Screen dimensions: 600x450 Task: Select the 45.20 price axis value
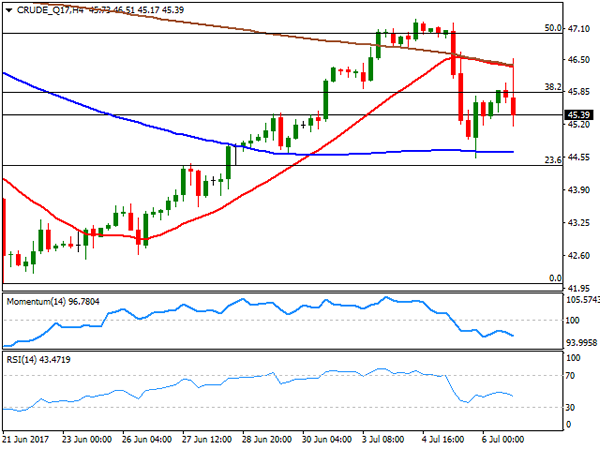(579, 124)
